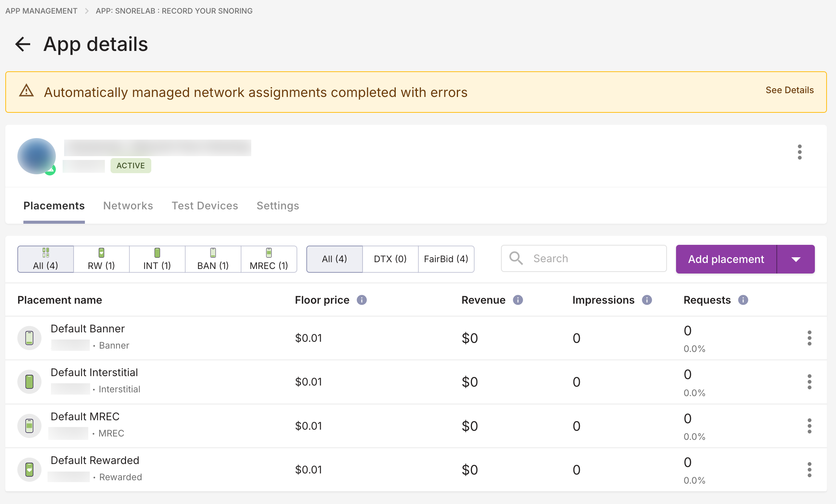Open Default Banner row three-dot menu
The image size is (836, 504).
coord(809,338)
